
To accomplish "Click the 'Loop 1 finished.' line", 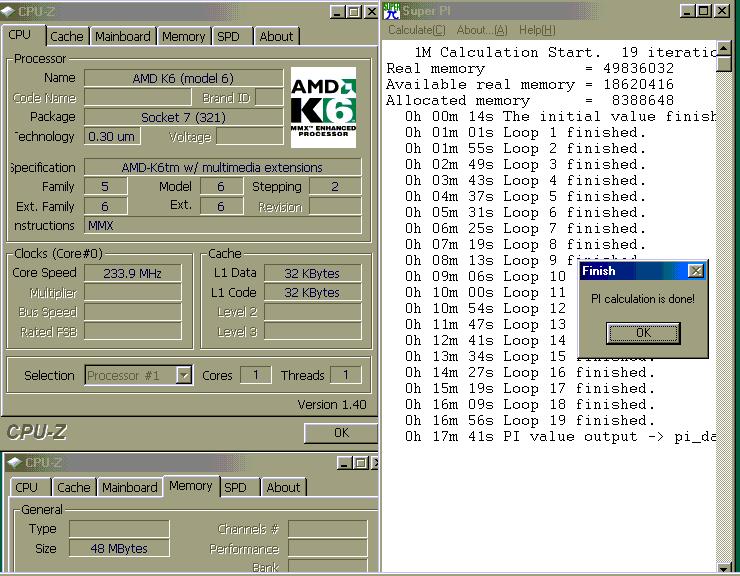I will 525,133.
